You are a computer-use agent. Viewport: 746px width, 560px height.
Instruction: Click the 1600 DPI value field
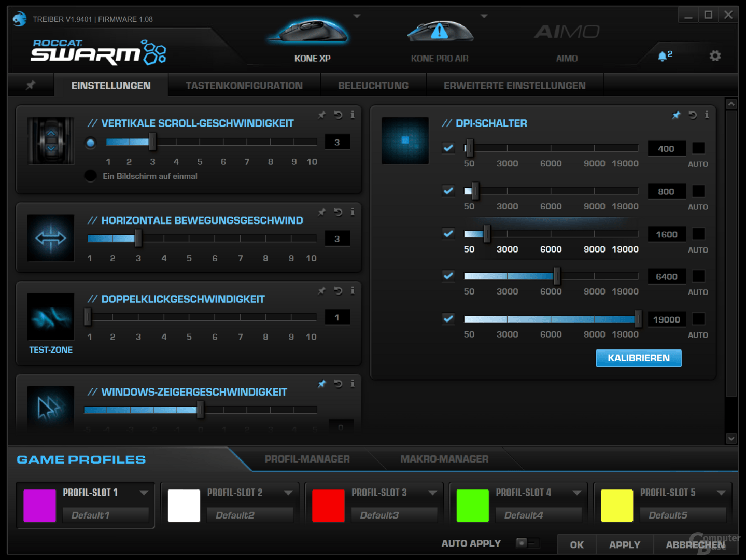667,234
